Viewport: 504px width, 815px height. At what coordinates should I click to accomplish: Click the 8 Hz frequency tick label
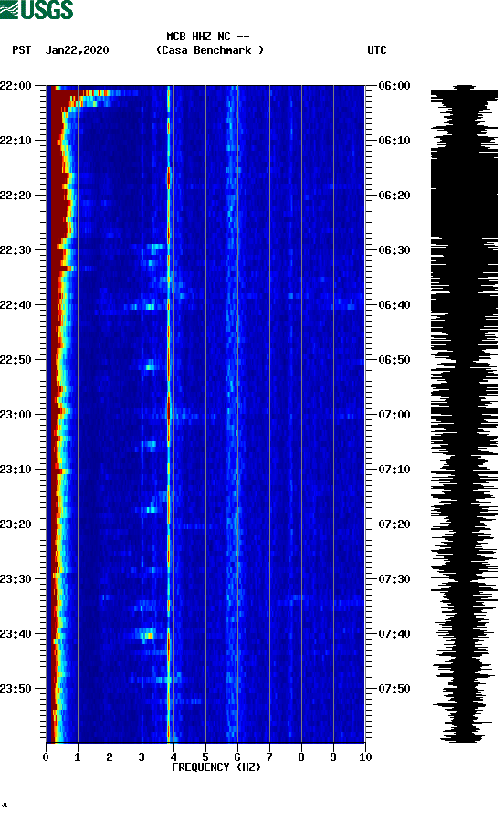301,757
